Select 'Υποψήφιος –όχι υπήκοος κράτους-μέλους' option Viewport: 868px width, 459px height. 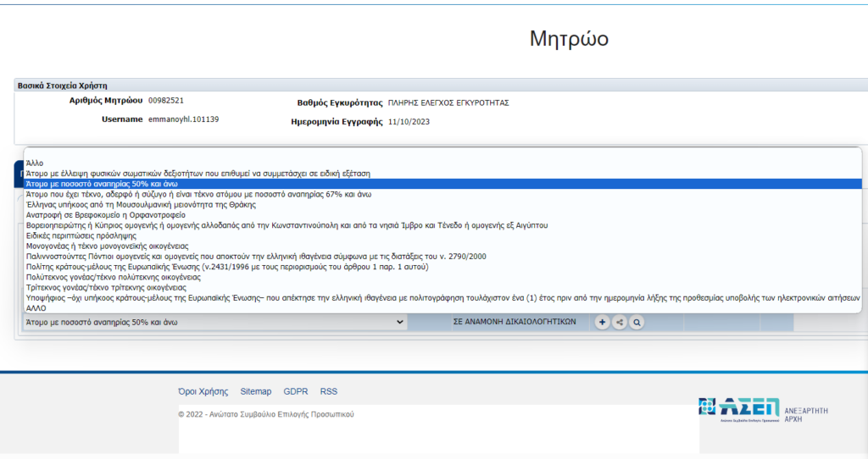[442, 298]
